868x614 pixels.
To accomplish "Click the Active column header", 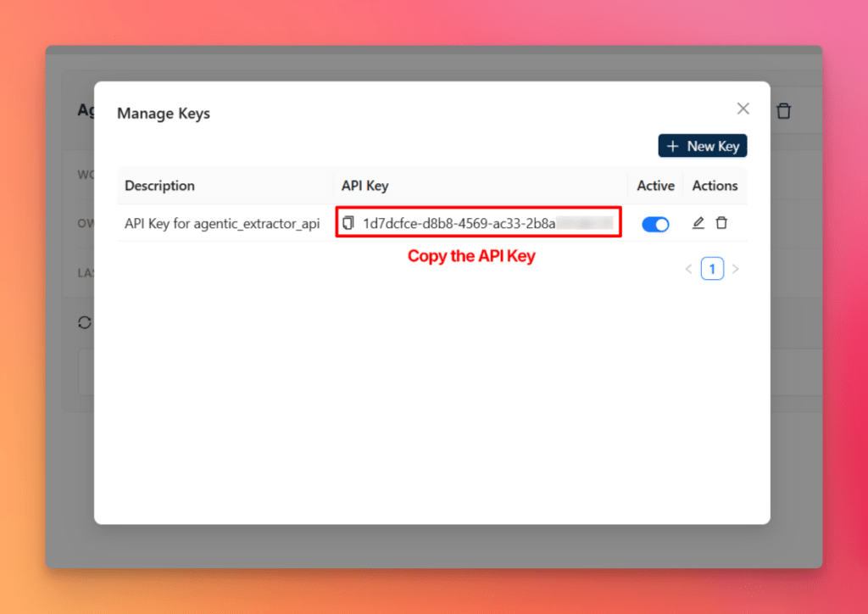I will 655,186.
